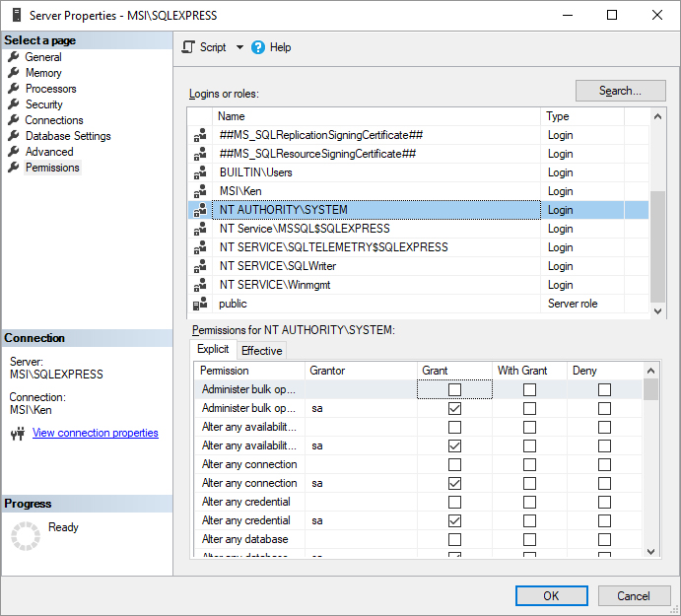Click the server role icon beside public
This screenshot has width=681, height=616.
(200, 304)
